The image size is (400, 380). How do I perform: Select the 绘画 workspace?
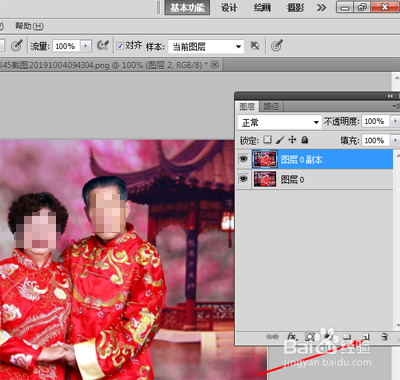(262, 7)
